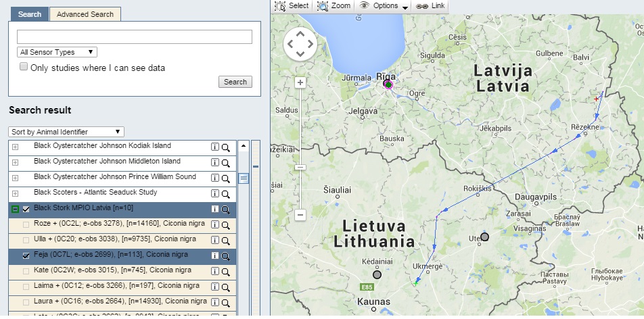This screenshot has width=644, height=319.
Task: Zoom to Black Oystercatcher Johnson Kodiak Island study
Action: pyautogui.click(x=226, y=147)
